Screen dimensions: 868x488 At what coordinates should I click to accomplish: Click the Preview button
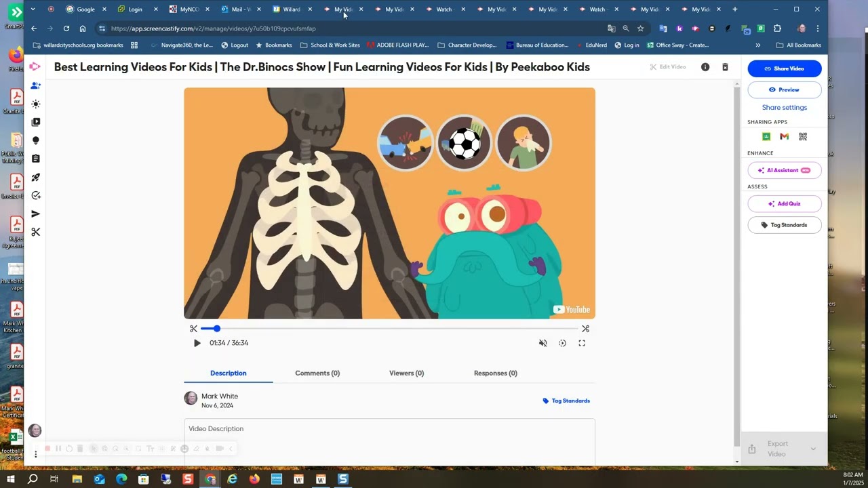(x=785, y=89)
